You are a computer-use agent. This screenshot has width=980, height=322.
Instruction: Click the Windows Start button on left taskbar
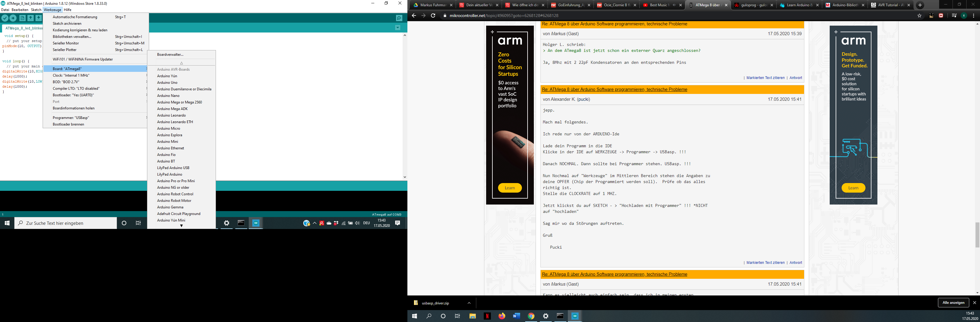tap(7, 223)
